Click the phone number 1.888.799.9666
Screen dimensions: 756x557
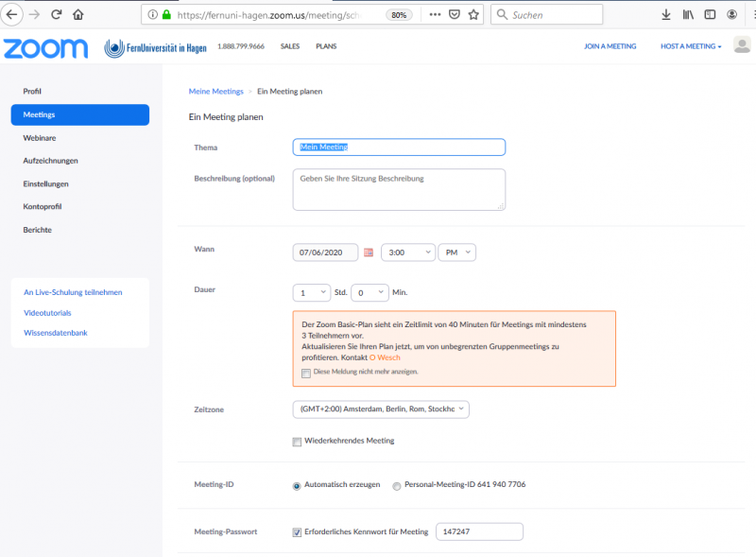pos(241,46)
